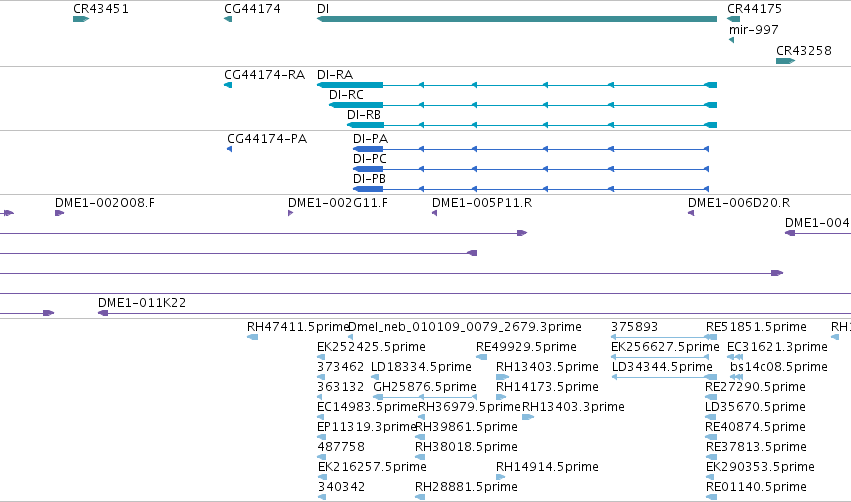Image resolution: width=851 pixels, height=502 pixels.
Task: Click the 363132 EST glyph
Action: tap(320, 397)
